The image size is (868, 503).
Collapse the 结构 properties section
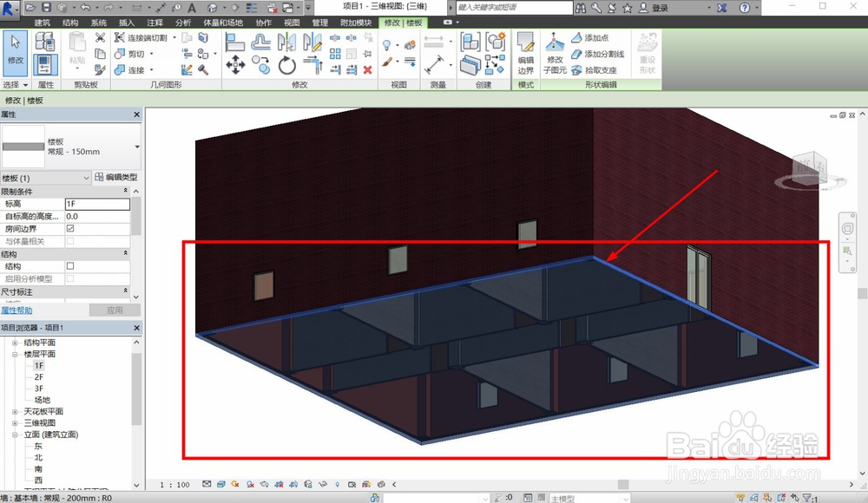pos(125,253)
